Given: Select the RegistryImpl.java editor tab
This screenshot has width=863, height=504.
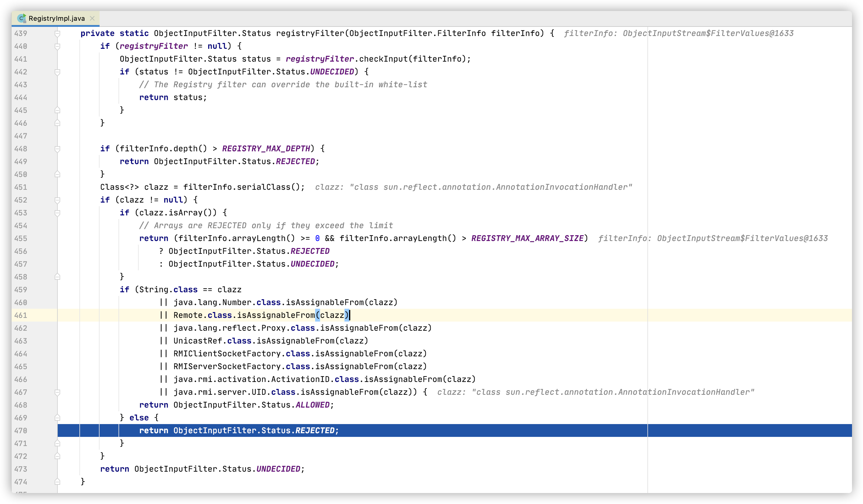Looking at the screenshot, I should (x=56, y=18).
